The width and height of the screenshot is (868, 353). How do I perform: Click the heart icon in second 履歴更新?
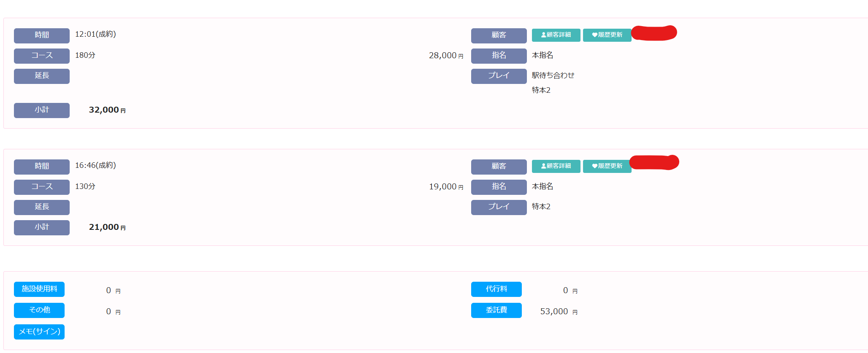tap(594, 166)
